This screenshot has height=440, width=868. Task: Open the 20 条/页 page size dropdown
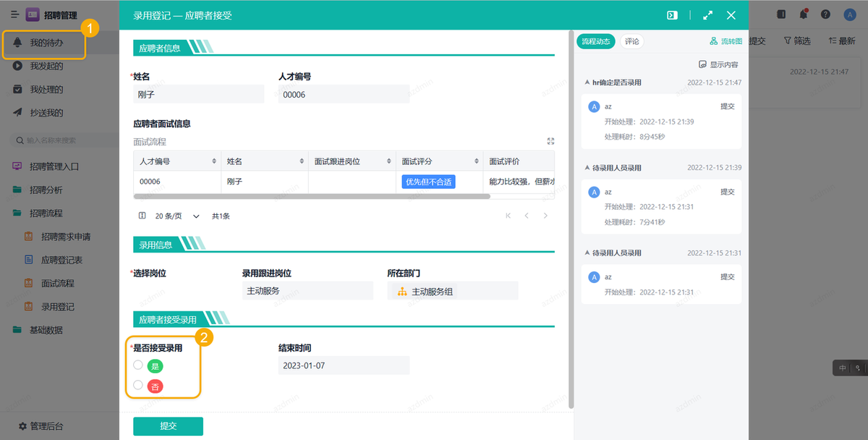(178, 216)
